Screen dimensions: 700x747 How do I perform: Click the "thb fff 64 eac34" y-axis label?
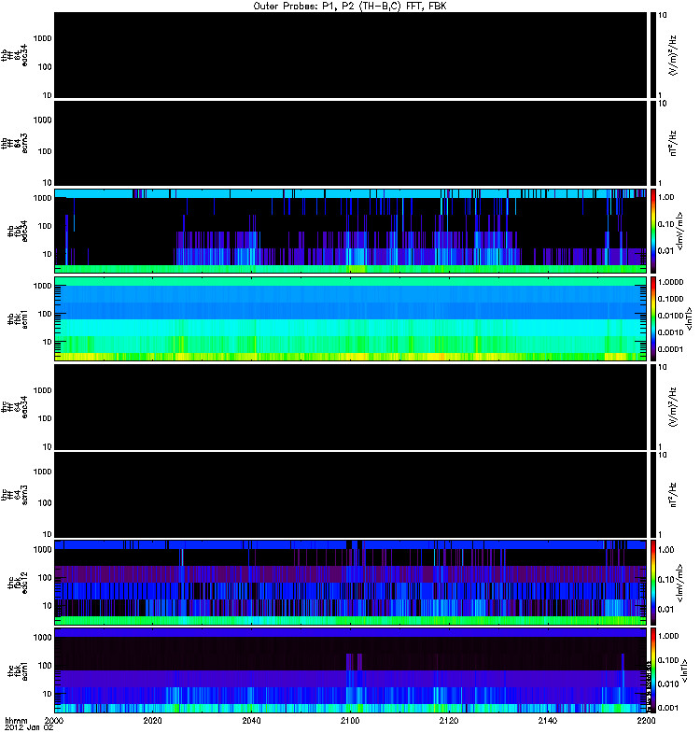pos(14,55)
